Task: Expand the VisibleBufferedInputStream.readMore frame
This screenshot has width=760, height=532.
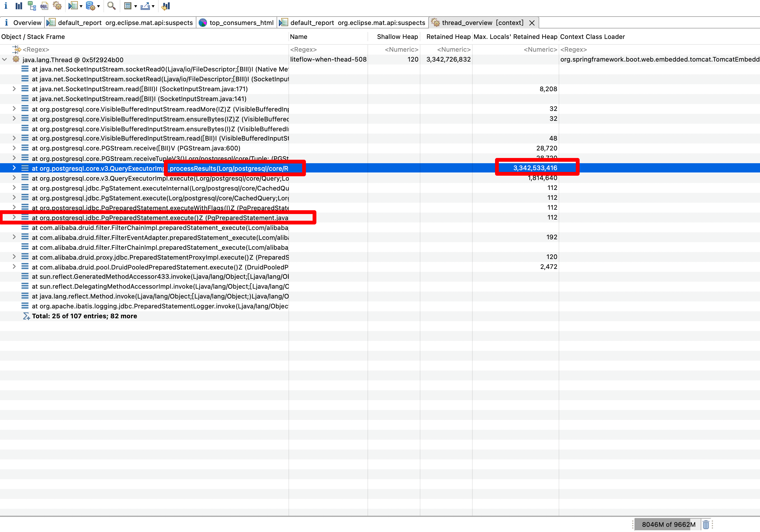Action: 14,109
